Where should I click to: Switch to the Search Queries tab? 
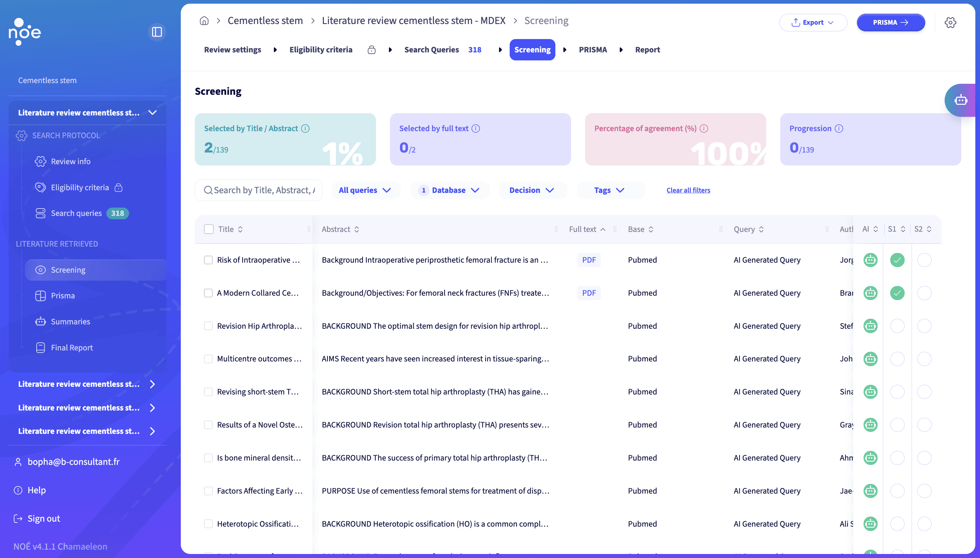click(x=432, y=50)
